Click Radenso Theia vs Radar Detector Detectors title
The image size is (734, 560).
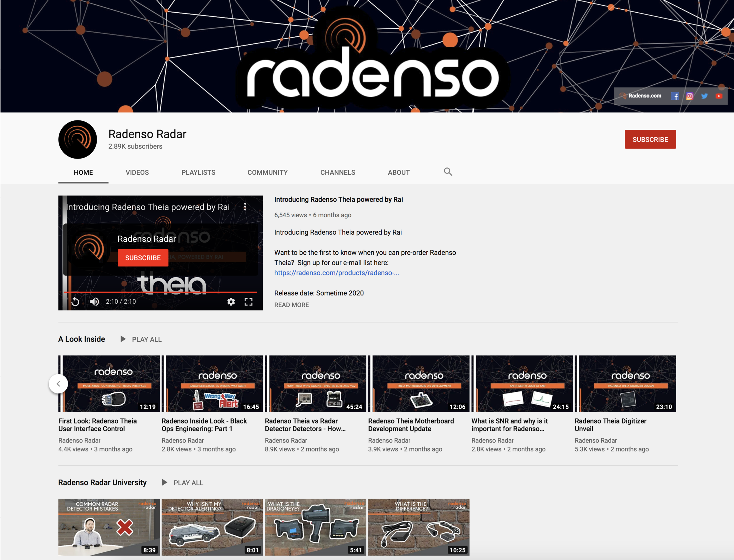point(305,425)
